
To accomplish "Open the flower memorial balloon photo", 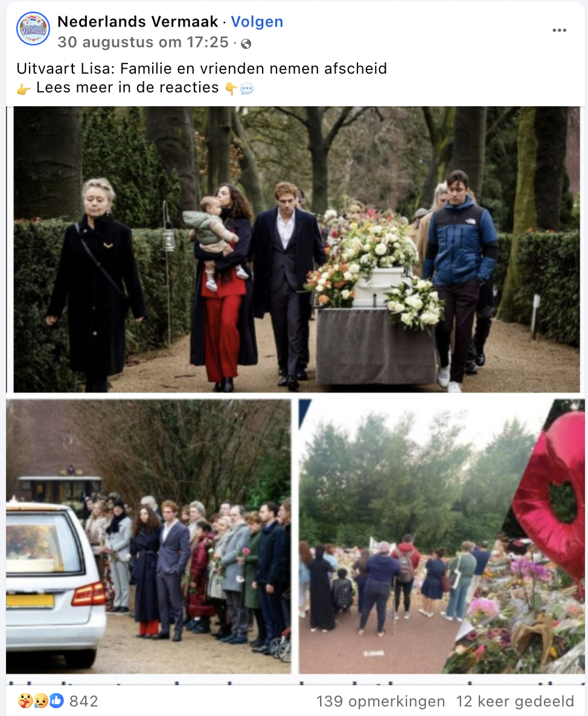I will click(441, 537).
